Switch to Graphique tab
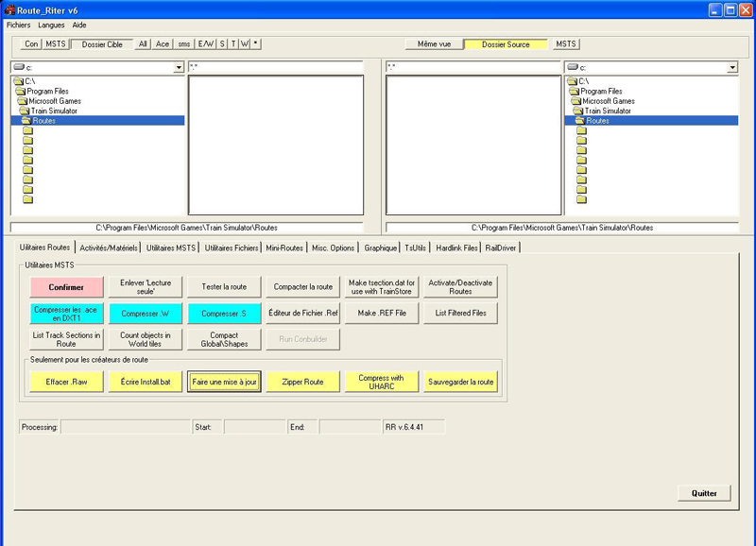This screenshot has width=756, height=546. pos(381,247)
